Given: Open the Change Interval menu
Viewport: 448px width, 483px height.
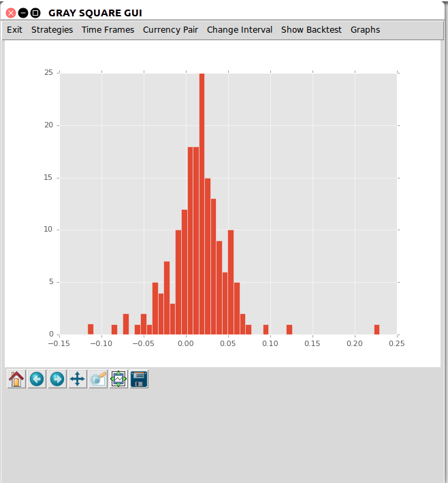Looking at the screenshot, I should 240,30.
